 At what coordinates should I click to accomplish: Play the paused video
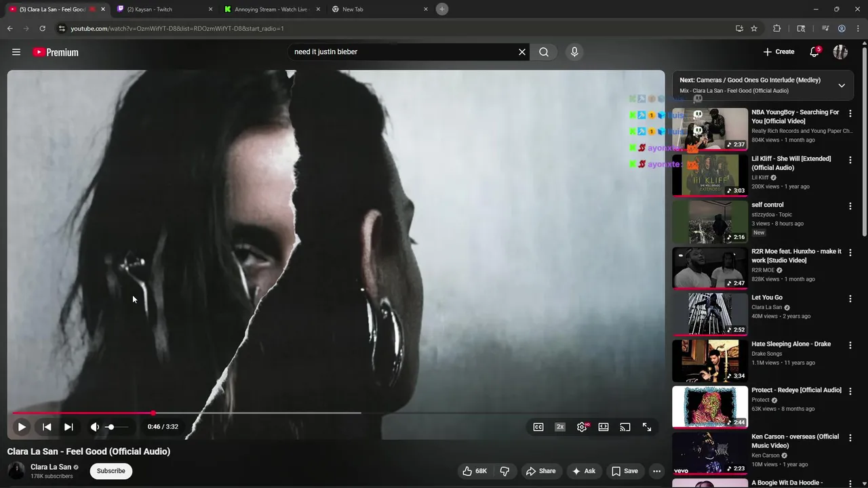point(22,427)
